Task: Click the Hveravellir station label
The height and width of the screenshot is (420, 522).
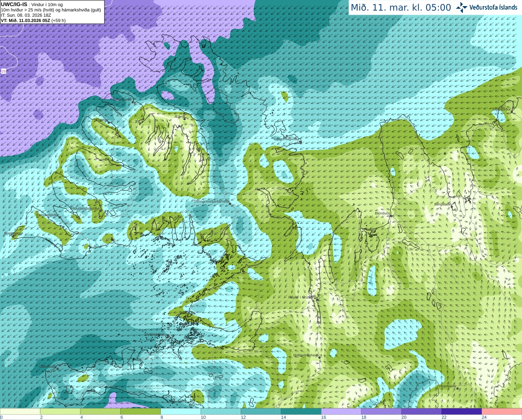Action: click(448, 386)
